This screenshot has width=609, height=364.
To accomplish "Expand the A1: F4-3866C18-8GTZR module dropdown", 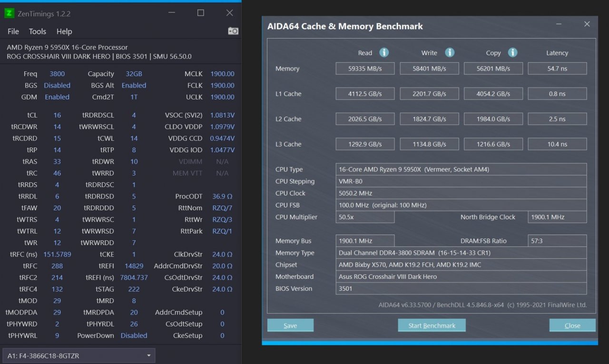I will click(149, 355).
